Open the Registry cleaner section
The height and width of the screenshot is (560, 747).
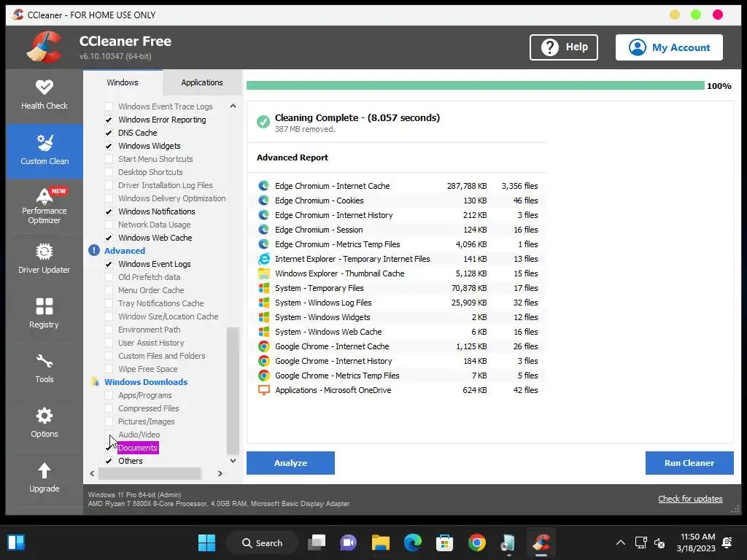coord(44,314)
